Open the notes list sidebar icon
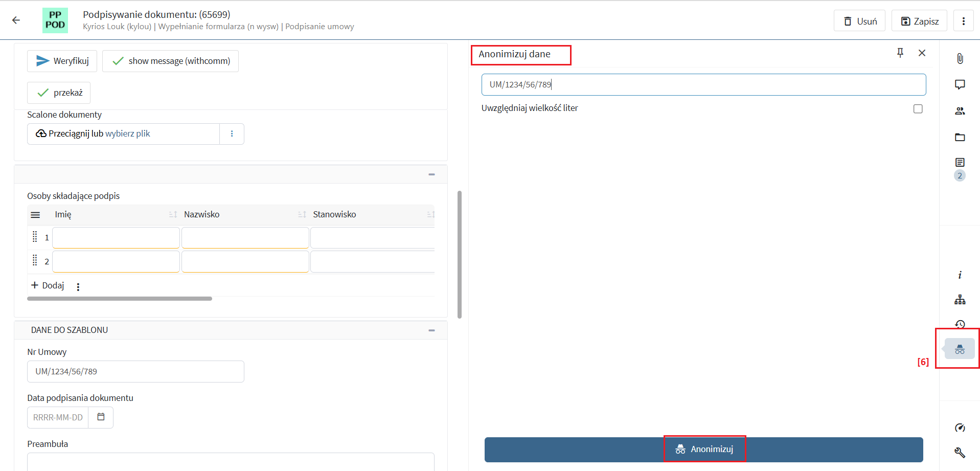Screen dimensions: 980x471 pyautogui.click(x=960, y=163)
